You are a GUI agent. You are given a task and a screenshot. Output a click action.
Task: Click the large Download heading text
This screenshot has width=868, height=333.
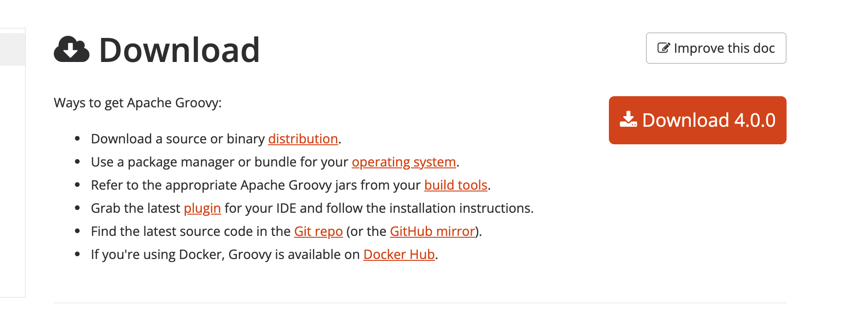click(x=180, y=49)
